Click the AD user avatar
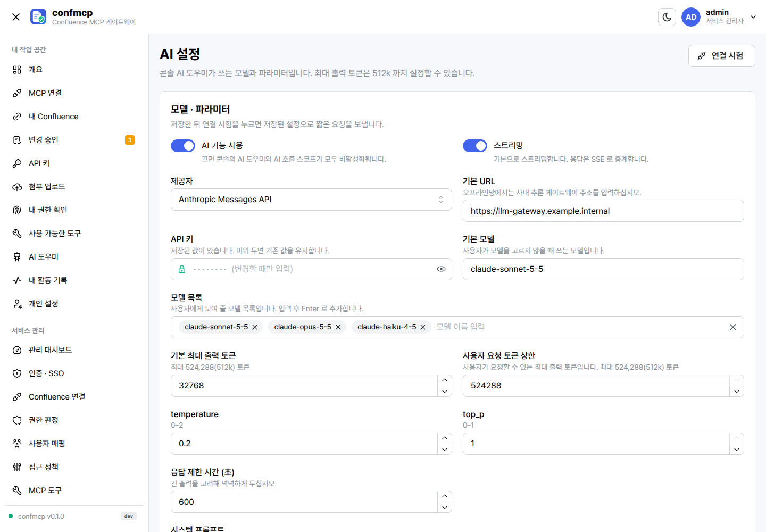The image size is (766, 532). 691,17
